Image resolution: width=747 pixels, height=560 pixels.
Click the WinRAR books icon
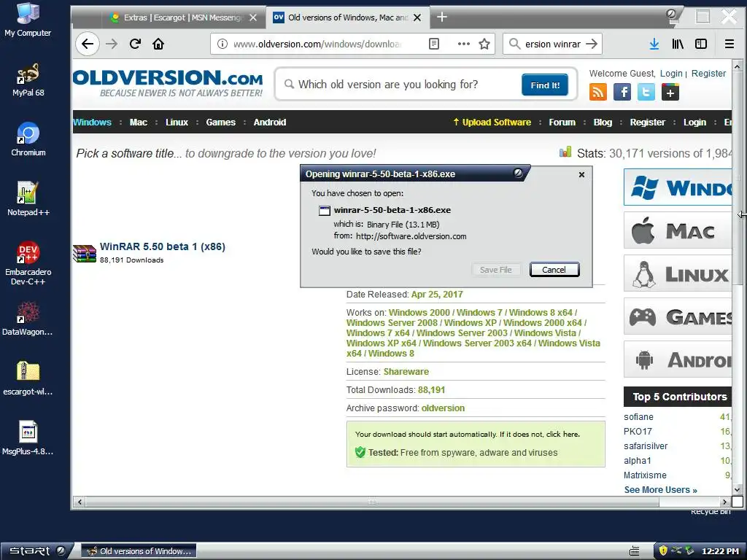85,253
